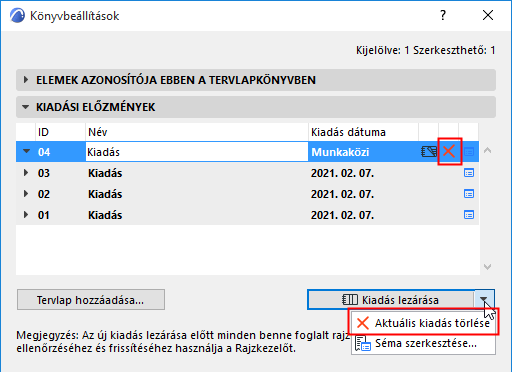Screen dimensions: 512x372
Task: Click the question mark help button
Action: point(443,15)
